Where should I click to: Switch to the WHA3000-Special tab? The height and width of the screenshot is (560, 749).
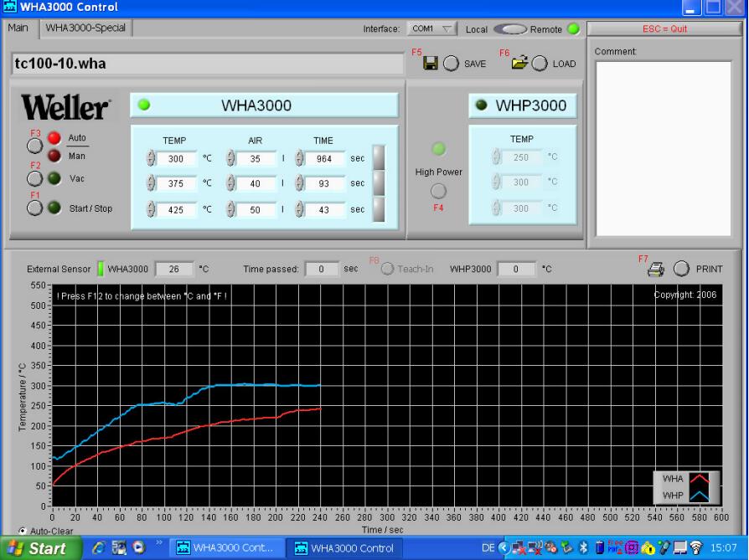(x=85, y=28)
